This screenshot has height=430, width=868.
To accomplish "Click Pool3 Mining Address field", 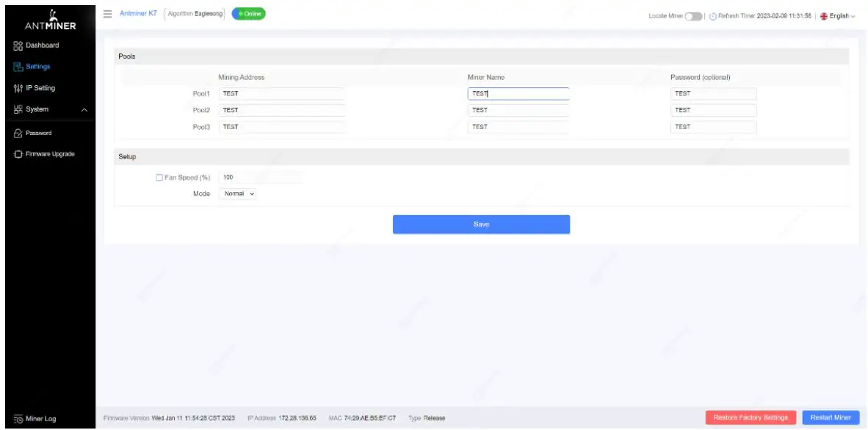I will (282, 127).
